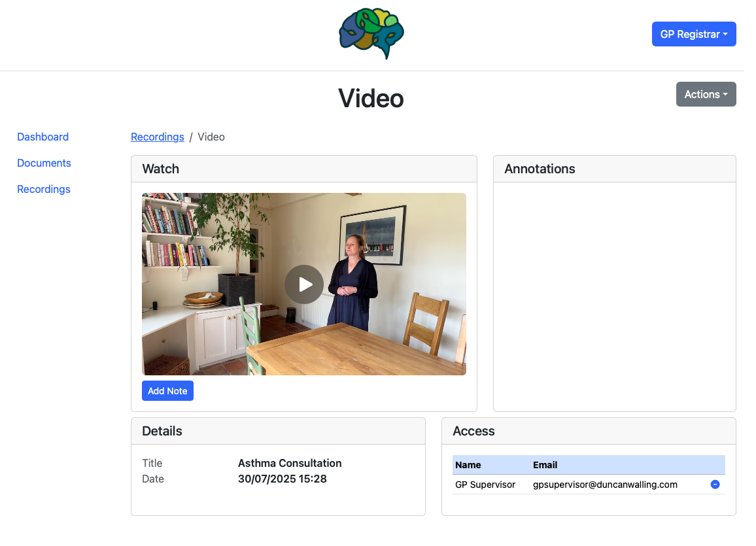756x546 pixels.
Task: Go to Dashboard in the sidebar
Action: coord(43,137)
